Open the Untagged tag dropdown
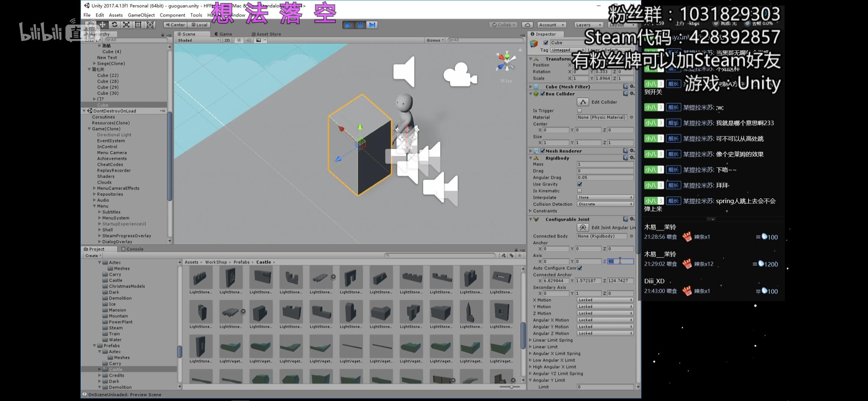 (x=568, y=50)
